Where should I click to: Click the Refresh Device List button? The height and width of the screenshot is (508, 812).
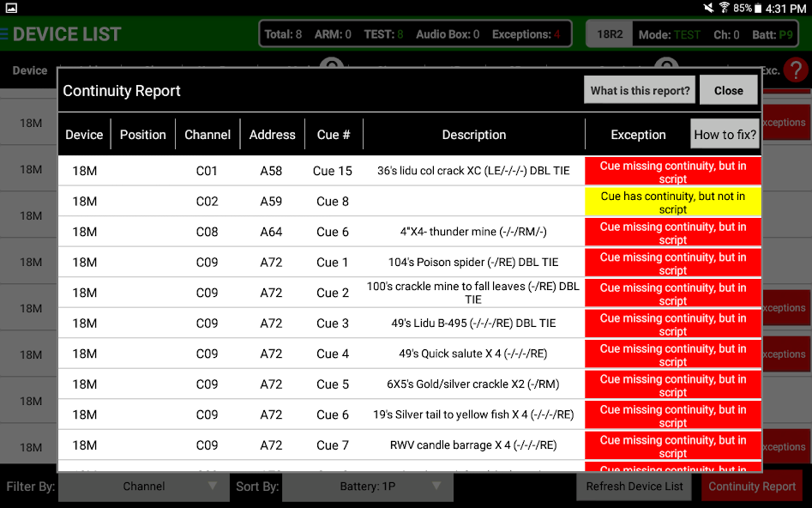click(x=635, y=487)
